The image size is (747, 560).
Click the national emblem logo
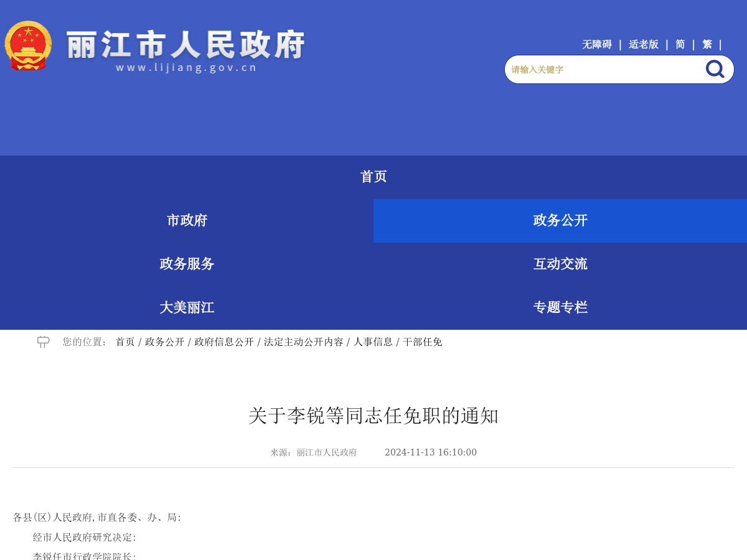tap(28, 45)
